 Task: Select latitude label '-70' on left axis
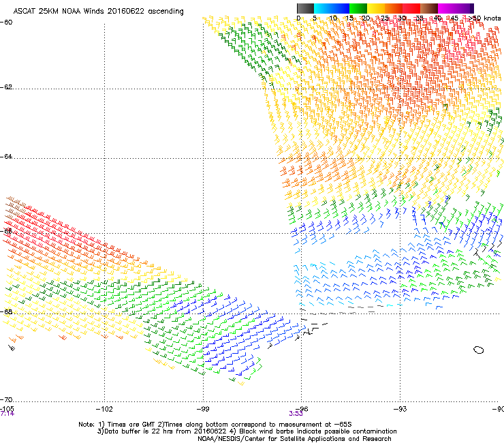pos(6,399)
